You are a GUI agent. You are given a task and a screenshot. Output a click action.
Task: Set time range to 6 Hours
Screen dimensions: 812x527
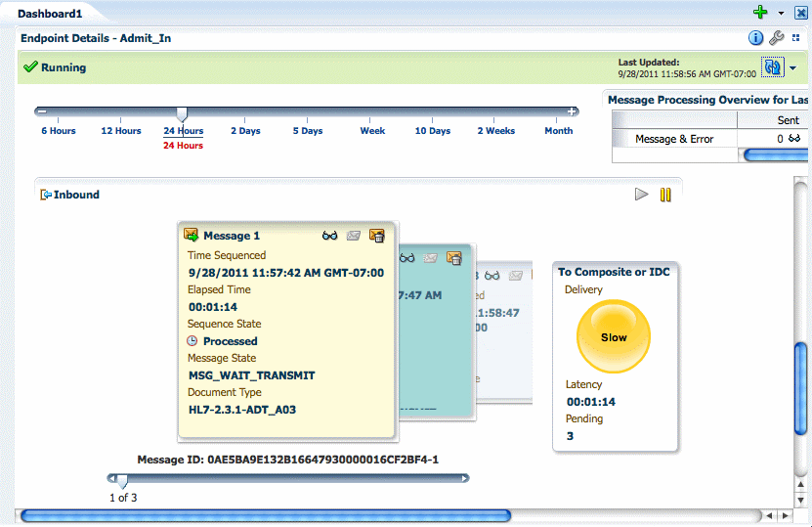[59, 131]
